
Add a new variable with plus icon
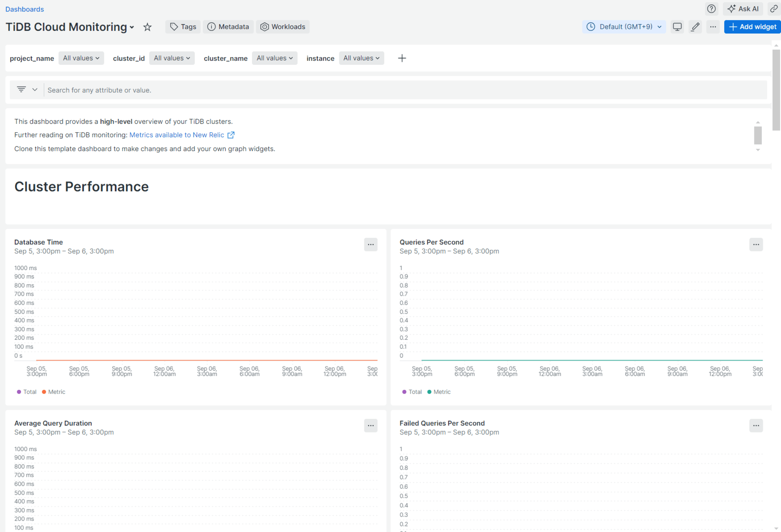tap(402, 58)
